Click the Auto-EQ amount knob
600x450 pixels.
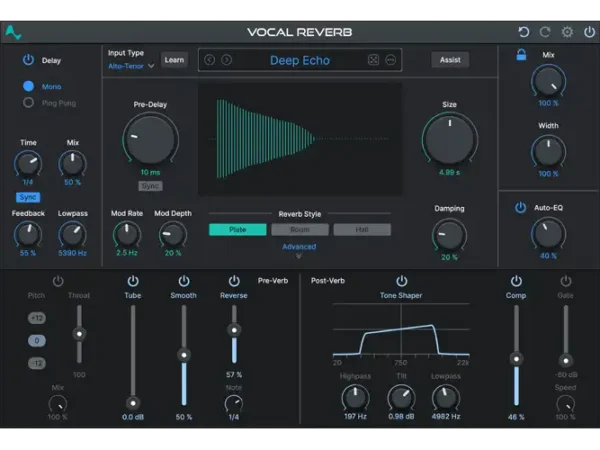pos(548,234)
